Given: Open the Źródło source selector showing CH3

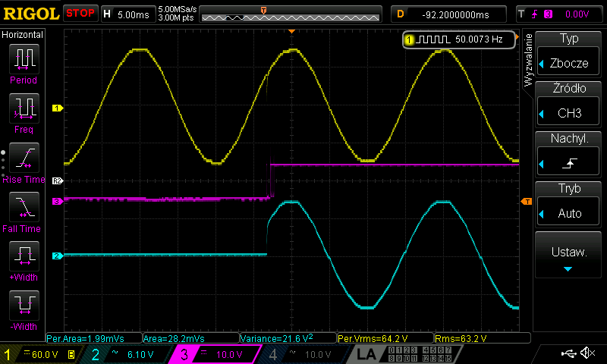Looking at the screenshot, I should click(x=569, y=102).
